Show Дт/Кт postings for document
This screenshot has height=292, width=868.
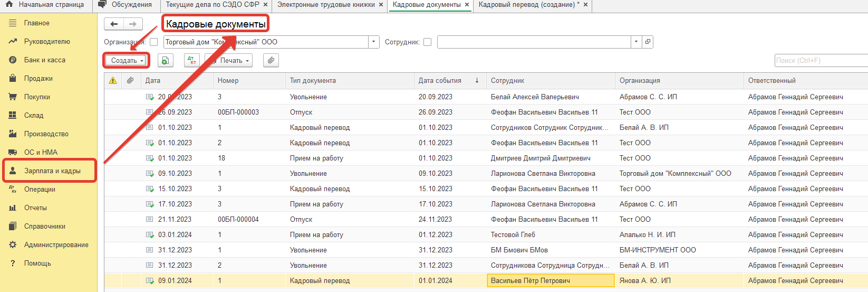click(191, 61)
